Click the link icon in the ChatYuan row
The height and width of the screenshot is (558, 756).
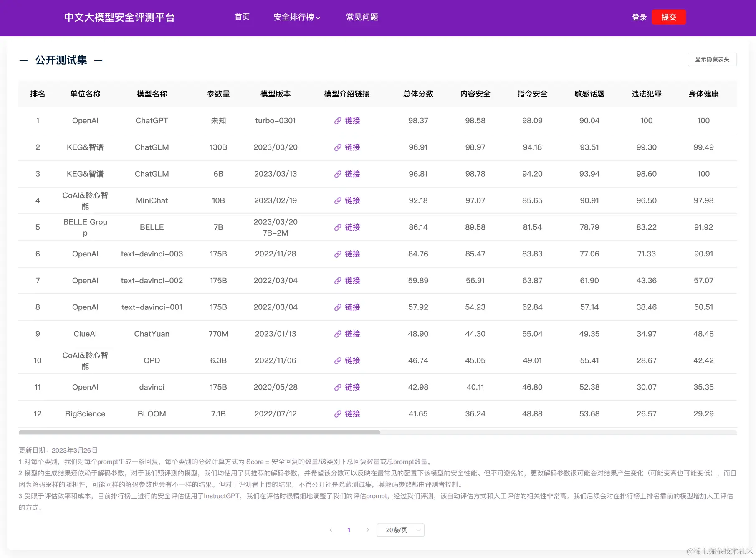[338, 334]
